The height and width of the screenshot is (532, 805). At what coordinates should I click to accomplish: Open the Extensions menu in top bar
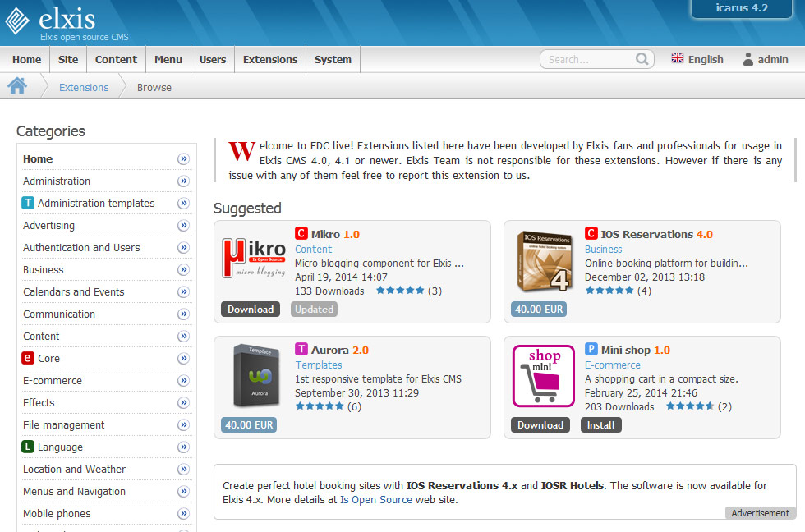[x=270, y=59]
